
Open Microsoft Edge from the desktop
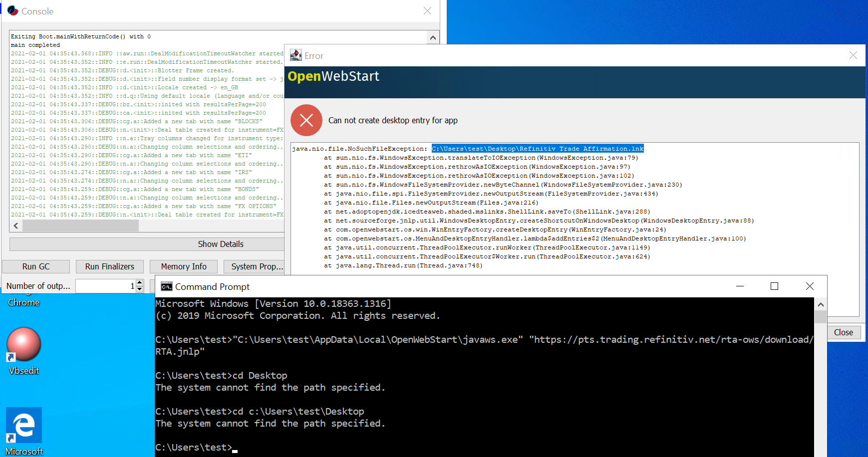click(23, 425)
